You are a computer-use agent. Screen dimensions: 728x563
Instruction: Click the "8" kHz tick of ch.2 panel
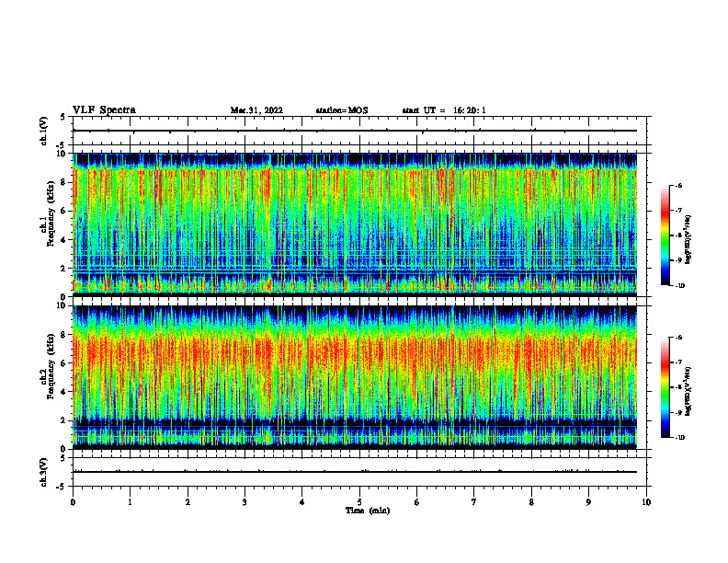point(64,335)
